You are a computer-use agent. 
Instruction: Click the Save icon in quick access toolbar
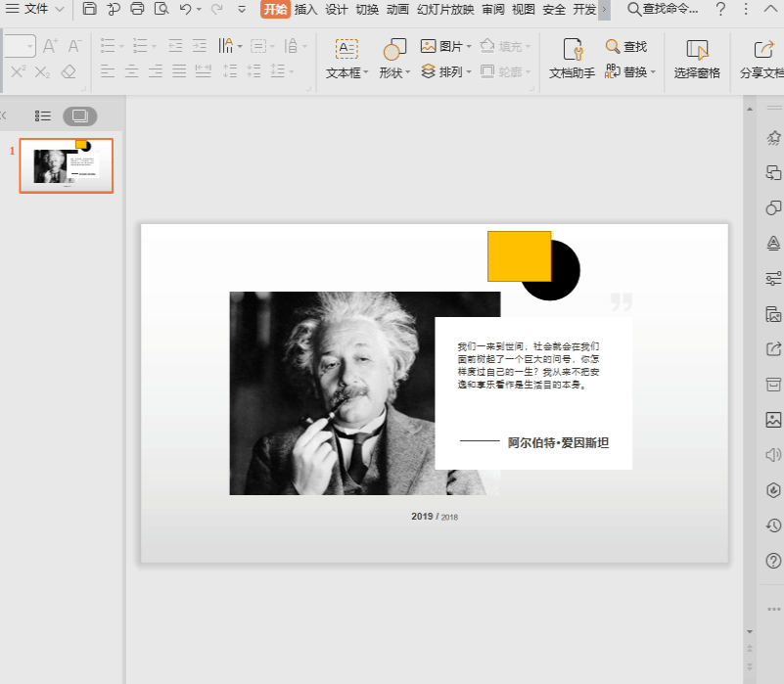coord(89,9)
